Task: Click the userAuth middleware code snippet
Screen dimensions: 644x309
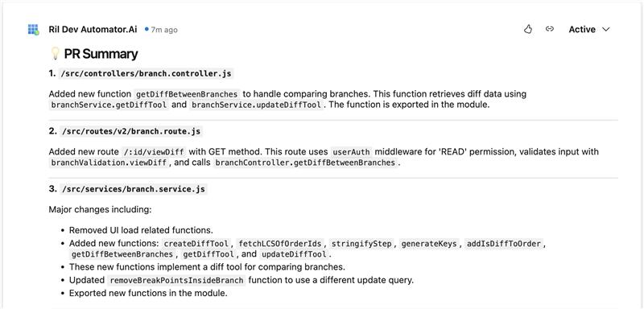Action: click(x=352, y=152)
